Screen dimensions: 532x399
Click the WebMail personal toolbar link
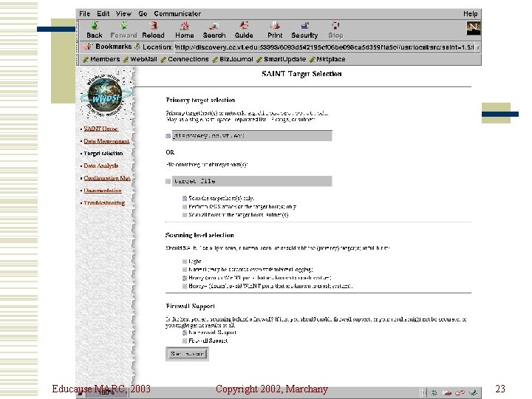140,59
